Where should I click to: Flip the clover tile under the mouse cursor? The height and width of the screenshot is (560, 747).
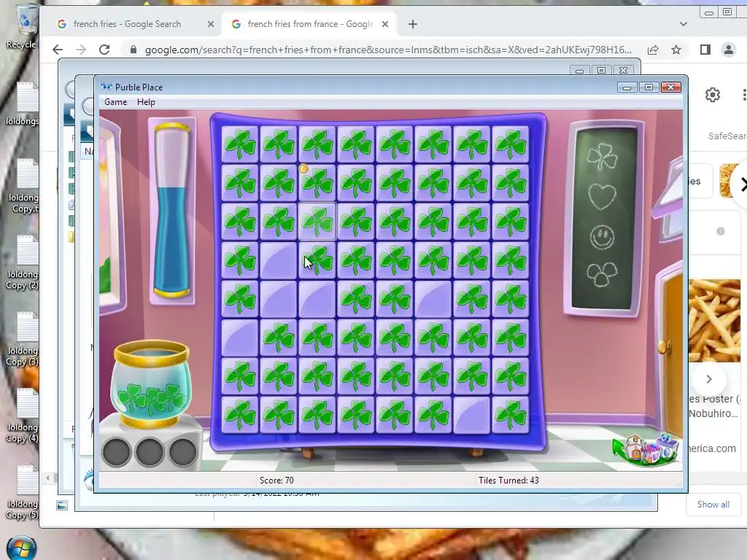point(317,260)
